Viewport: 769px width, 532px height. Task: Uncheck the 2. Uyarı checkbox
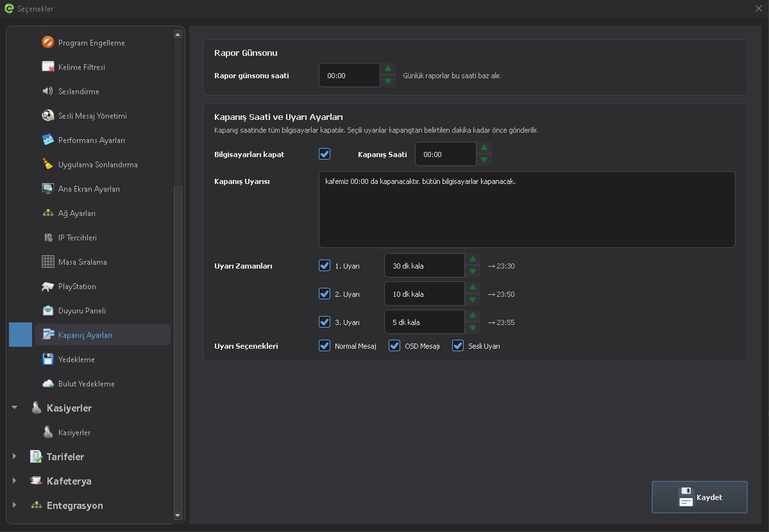point(324,294)
